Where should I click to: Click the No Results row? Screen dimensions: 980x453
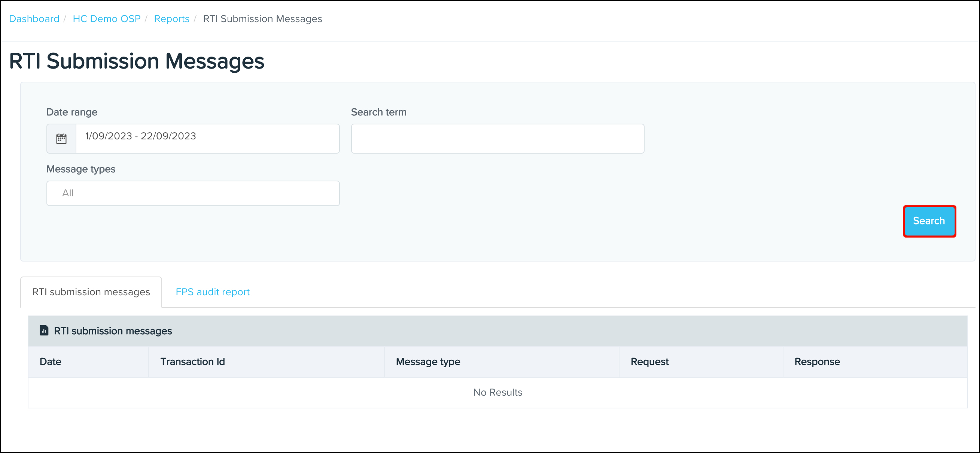[497, 392]
